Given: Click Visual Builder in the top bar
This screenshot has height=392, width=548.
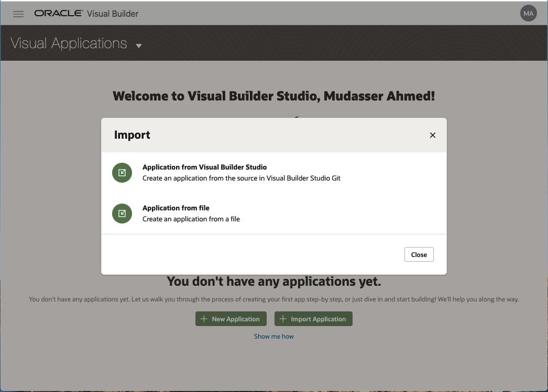Looking at the screenshot, I should [x=113, y=14].
